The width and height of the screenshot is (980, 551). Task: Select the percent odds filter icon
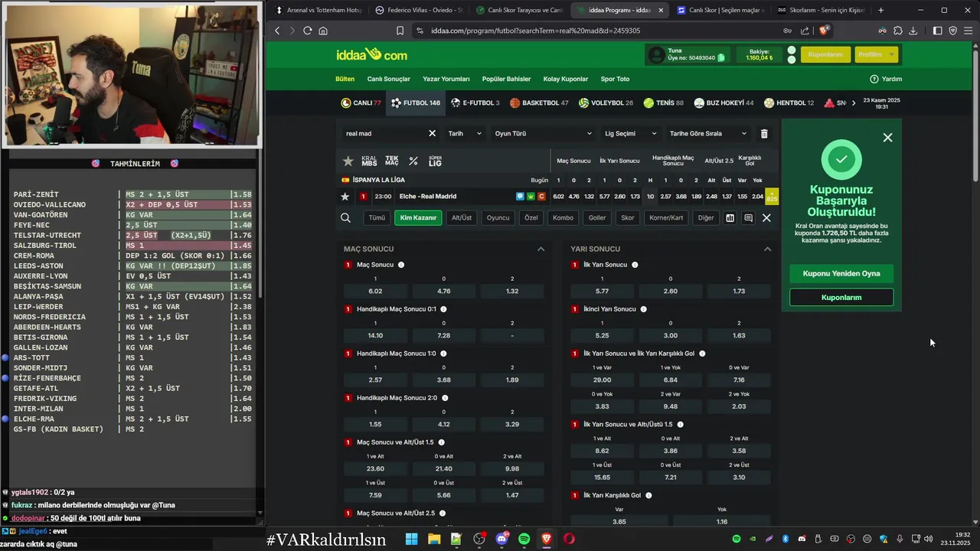pyautogui.click(x=413, y=161)
